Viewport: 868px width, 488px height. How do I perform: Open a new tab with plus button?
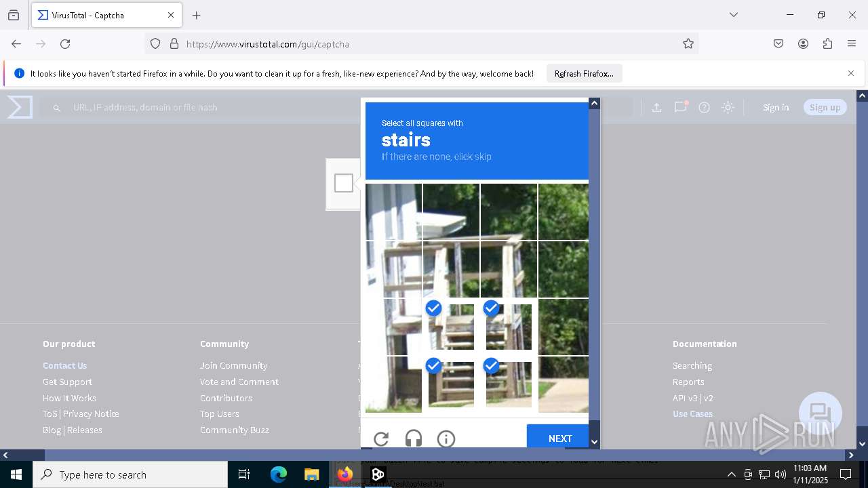tap(197, 15)
